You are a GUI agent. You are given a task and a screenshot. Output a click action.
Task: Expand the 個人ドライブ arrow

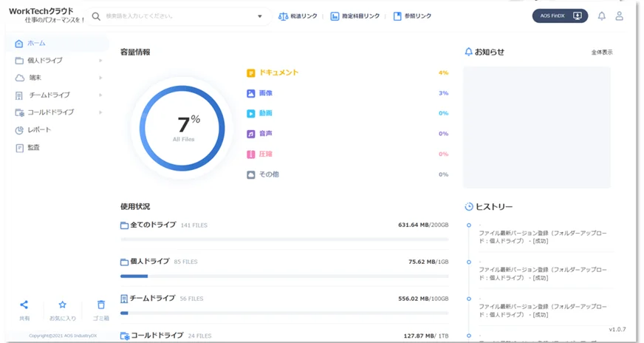(100, 61)
